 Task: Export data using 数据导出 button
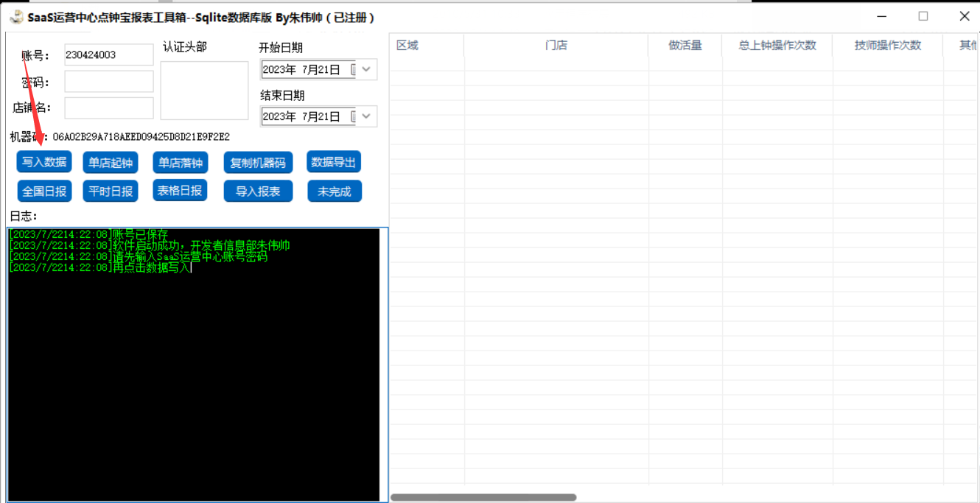pos(334,162)
